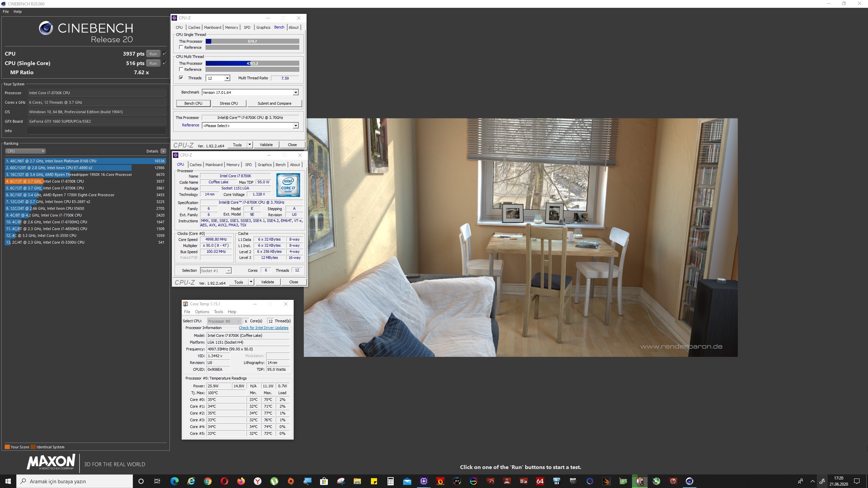
Task: Open the notification action center
Action: coord(857,481)
